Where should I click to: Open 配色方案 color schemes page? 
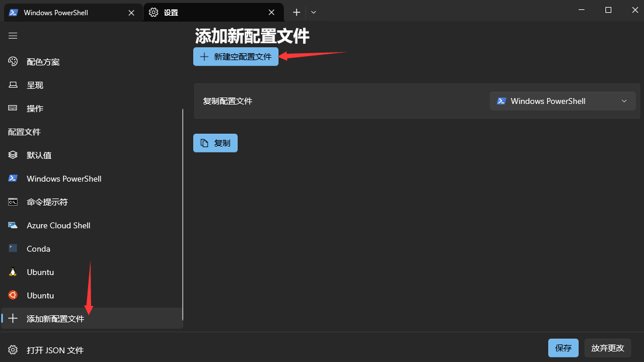[x=43, y=62]
